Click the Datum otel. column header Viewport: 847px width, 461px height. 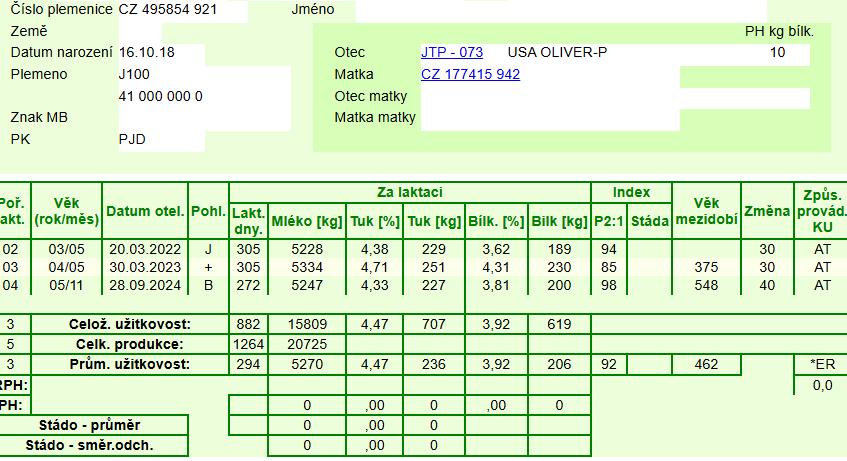tap(145, 211)
